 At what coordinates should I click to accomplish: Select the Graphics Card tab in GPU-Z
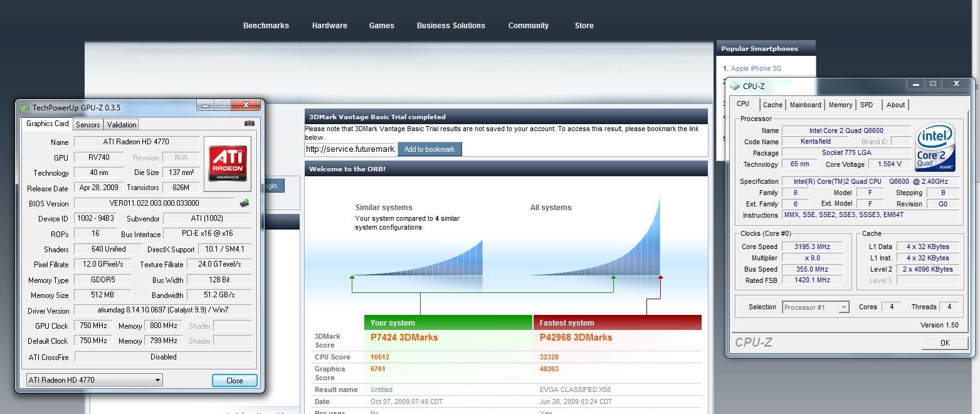pos(47,124)
